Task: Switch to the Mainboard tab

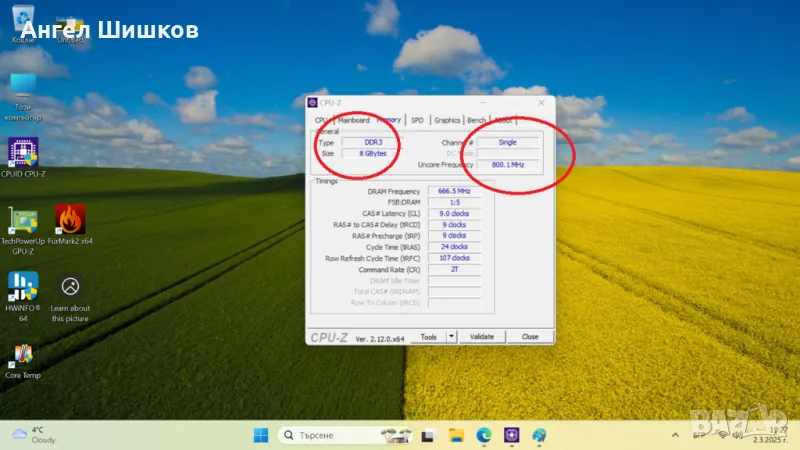Action: pos(353,120)
